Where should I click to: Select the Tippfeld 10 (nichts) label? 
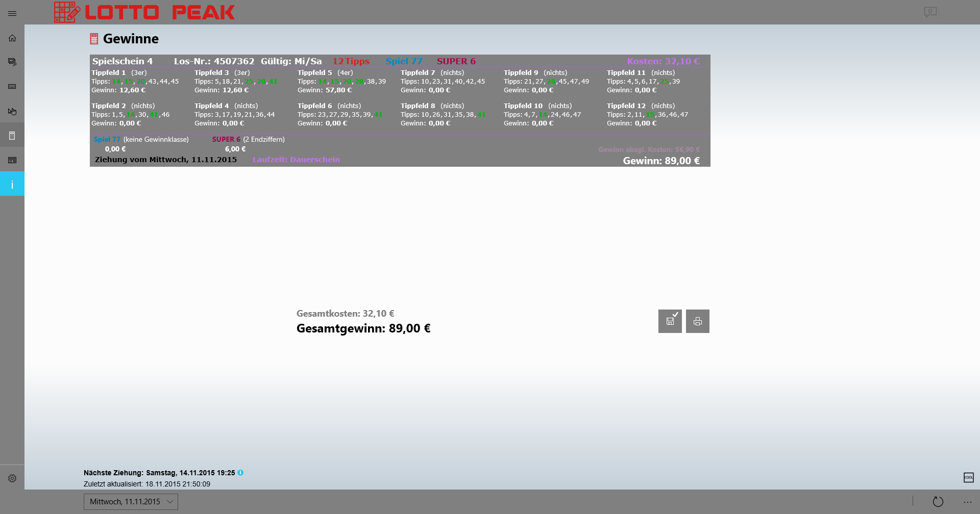pyautogui.click(x=537, y=106)
